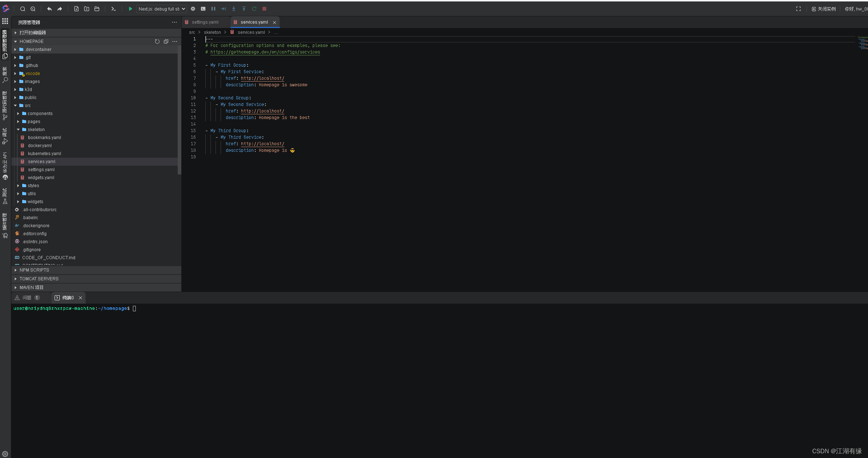Open the settings gear at bottom left
868x458 pixels.
[5, 454]
